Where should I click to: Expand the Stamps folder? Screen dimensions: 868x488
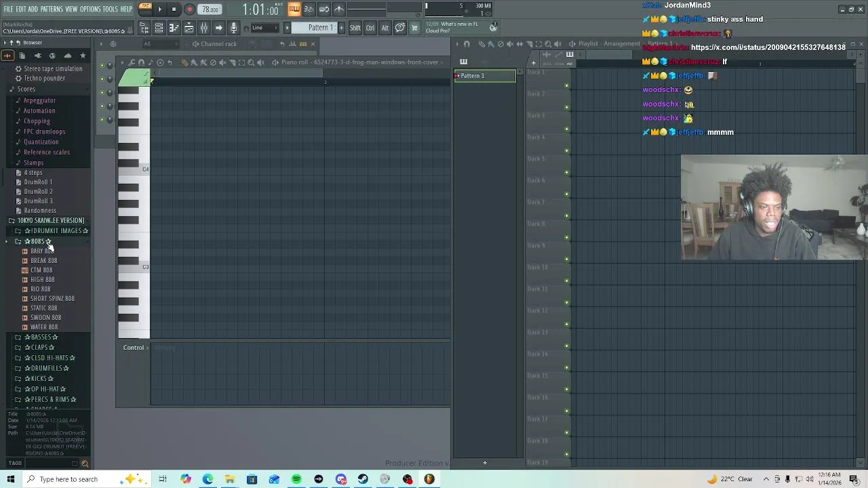33,163
